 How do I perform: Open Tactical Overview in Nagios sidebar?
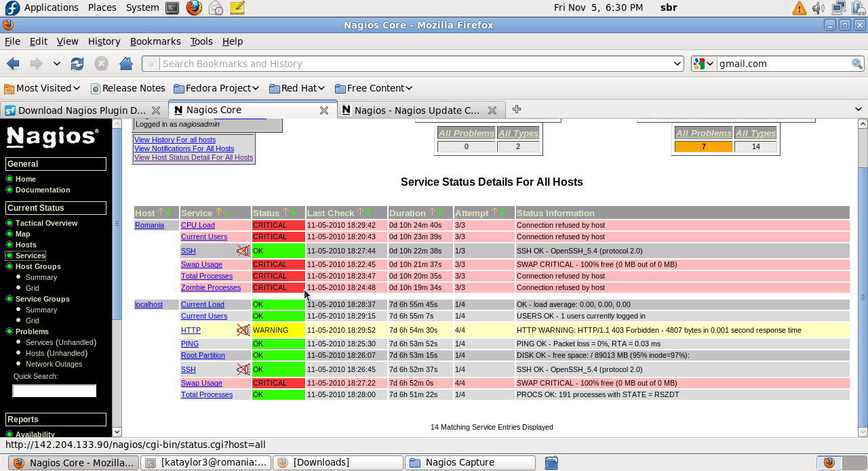(46, 223)
